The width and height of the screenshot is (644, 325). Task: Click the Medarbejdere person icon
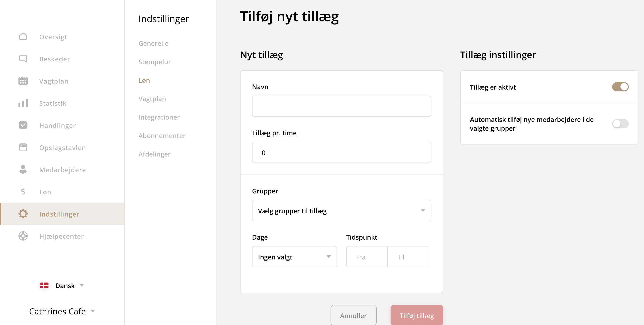pos(23,169)
